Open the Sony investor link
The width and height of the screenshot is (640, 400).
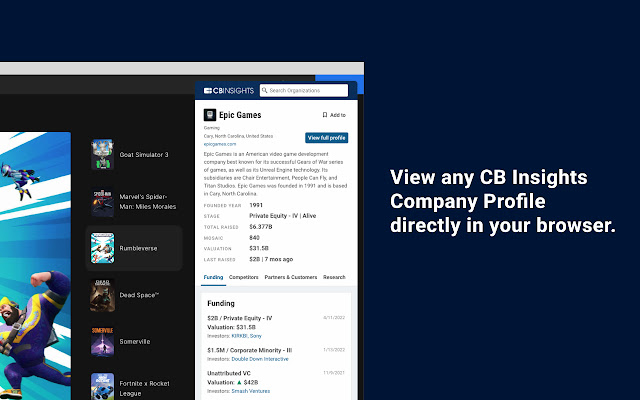coord(256,336)
